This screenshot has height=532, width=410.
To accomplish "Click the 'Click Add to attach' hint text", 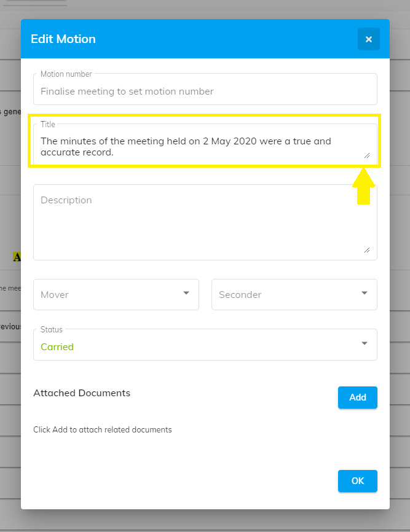I will coord(103,430).
